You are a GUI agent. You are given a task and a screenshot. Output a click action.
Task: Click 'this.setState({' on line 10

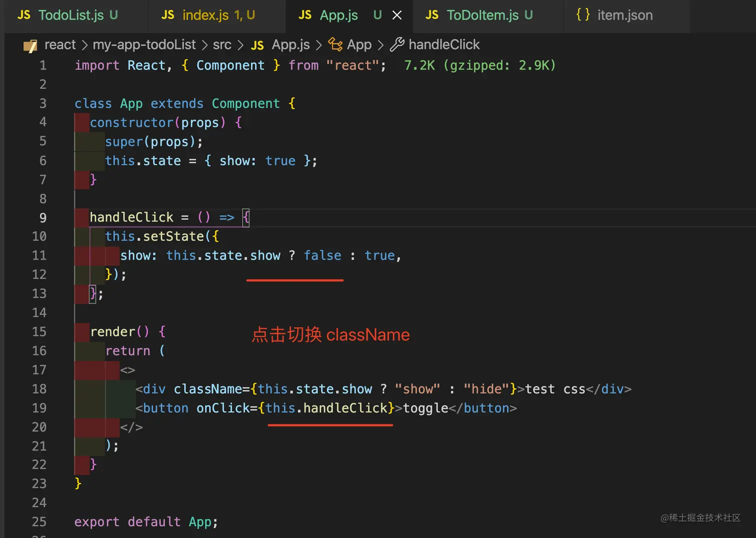pyautogui.click(x=162, y=236)
